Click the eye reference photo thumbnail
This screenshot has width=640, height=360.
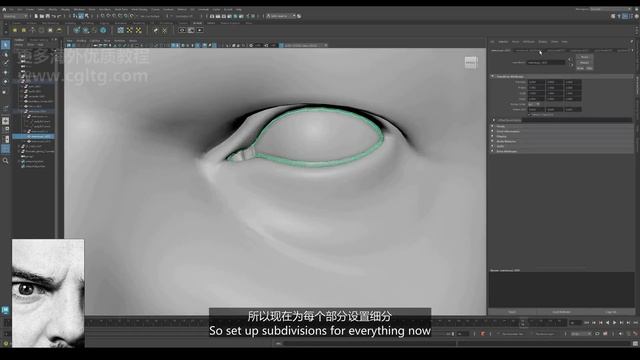48,293
